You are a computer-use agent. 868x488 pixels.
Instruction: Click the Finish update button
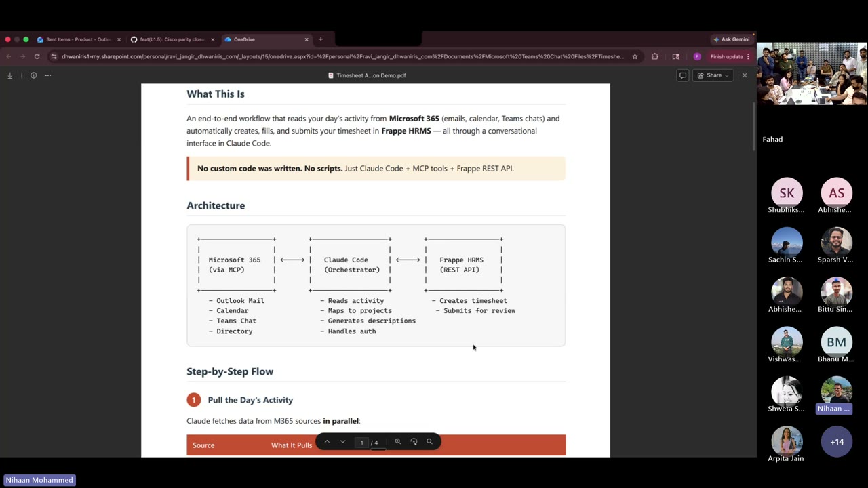pos(727,56)
